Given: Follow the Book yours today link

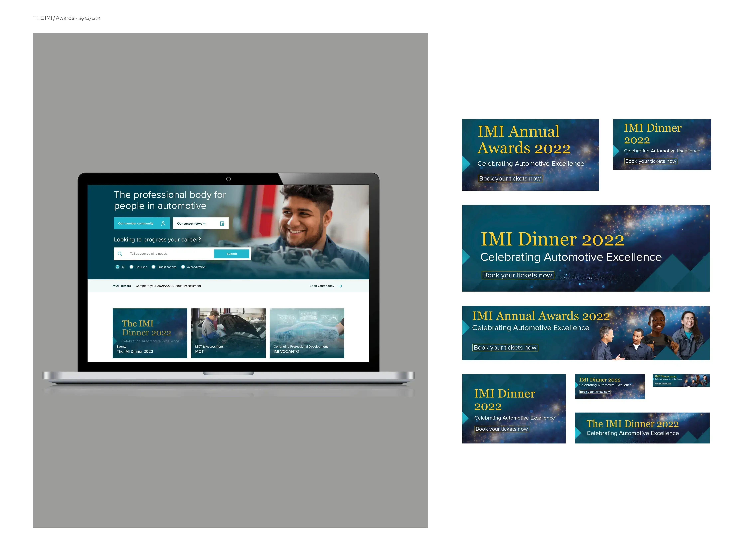Looking at the screenshot, I should click(x=322, y=286).
